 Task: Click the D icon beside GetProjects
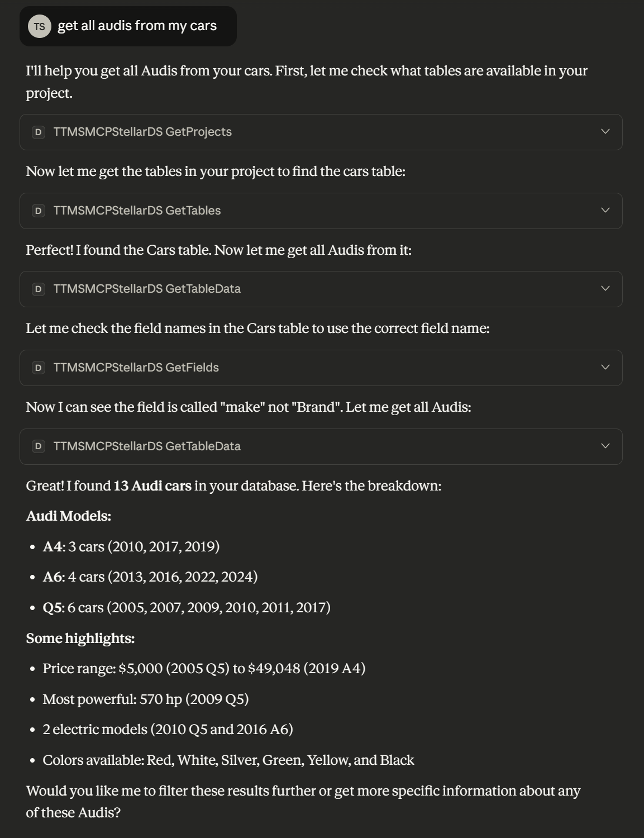[x=39, y=132]
